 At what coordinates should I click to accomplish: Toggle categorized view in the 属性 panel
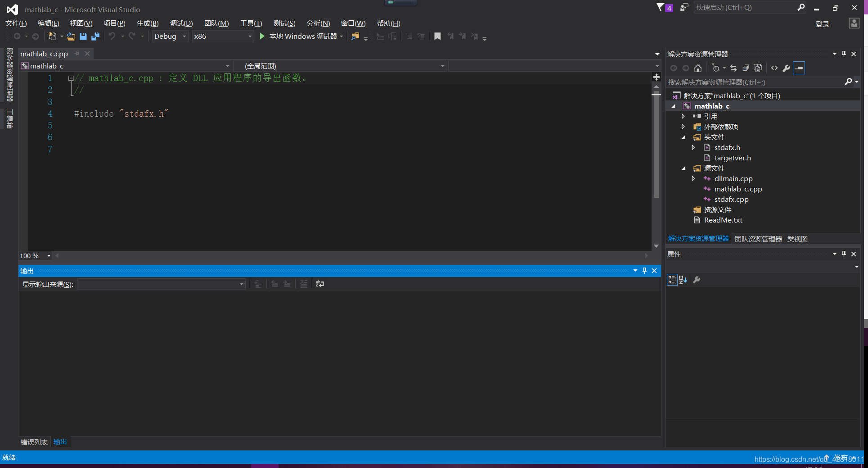(x=672, y=280)
